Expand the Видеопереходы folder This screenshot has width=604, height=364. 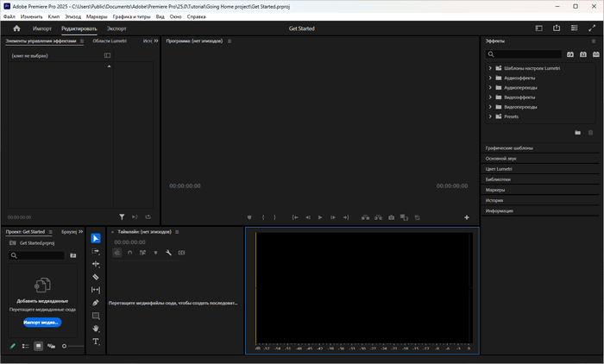tap(490, 107)
